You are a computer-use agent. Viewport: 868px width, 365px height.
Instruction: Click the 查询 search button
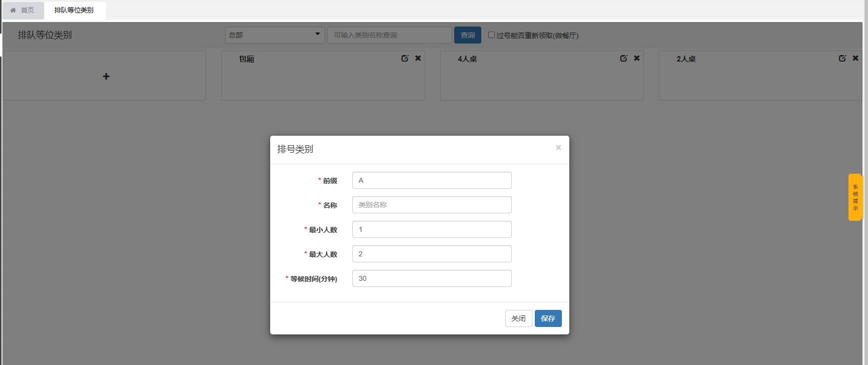tap(467, 35)
